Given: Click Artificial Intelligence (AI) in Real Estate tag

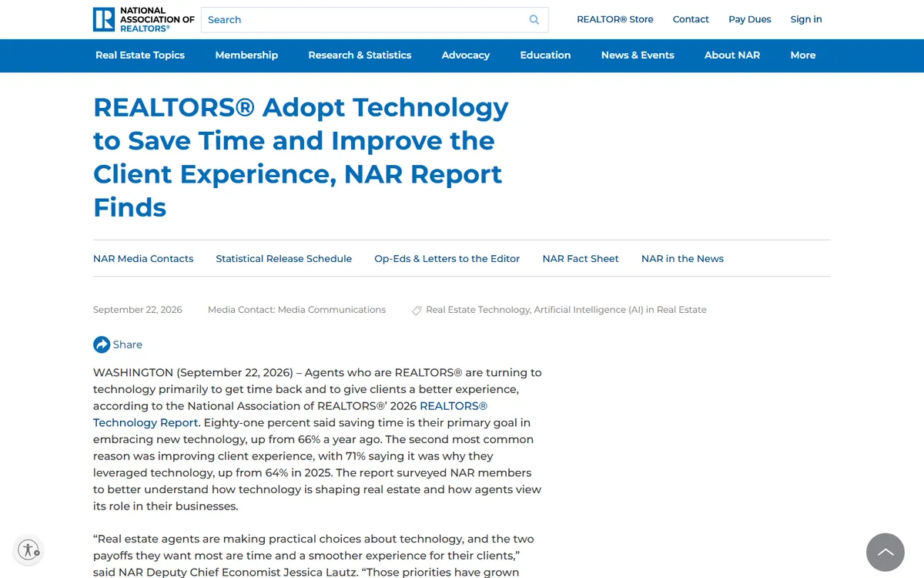Looking at the screenshot, I should (621, 310).
